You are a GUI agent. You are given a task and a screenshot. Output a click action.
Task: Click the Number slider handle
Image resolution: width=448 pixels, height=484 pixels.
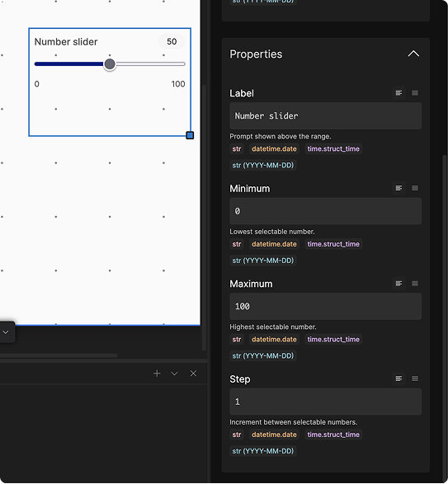pyautogui.click(x=110, y=64)
